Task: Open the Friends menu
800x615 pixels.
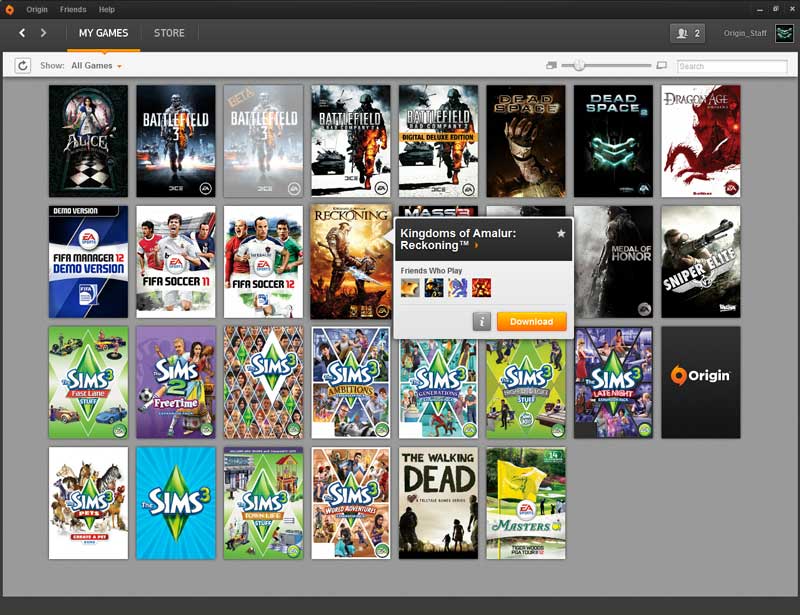Action: click(73, 10)
